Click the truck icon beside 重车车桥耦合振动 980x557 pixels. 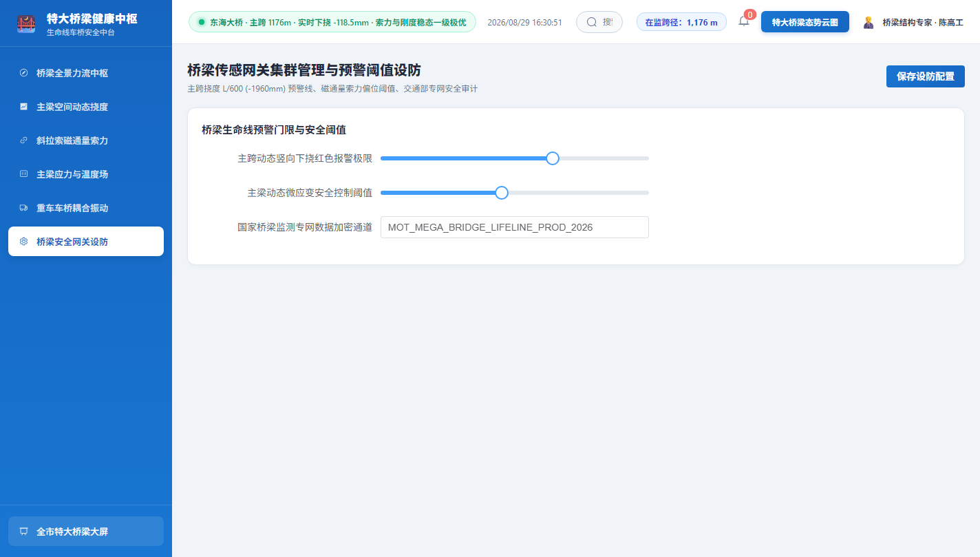pos(23,208)
